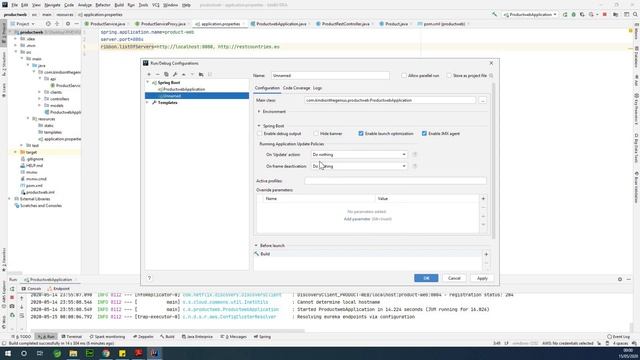Click into the Active profiles field
The height and width of the screenshot is (360, 640).
395,181
